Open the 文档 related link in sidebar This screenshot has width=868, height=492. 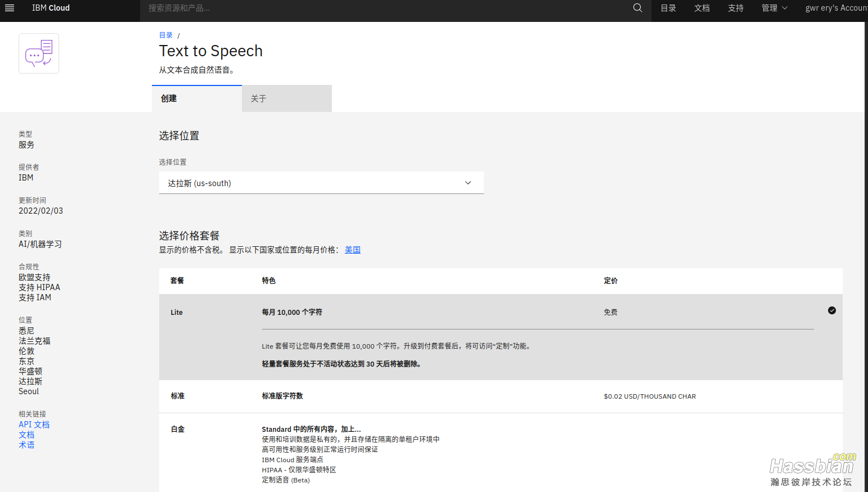click(x=26, y=435)
